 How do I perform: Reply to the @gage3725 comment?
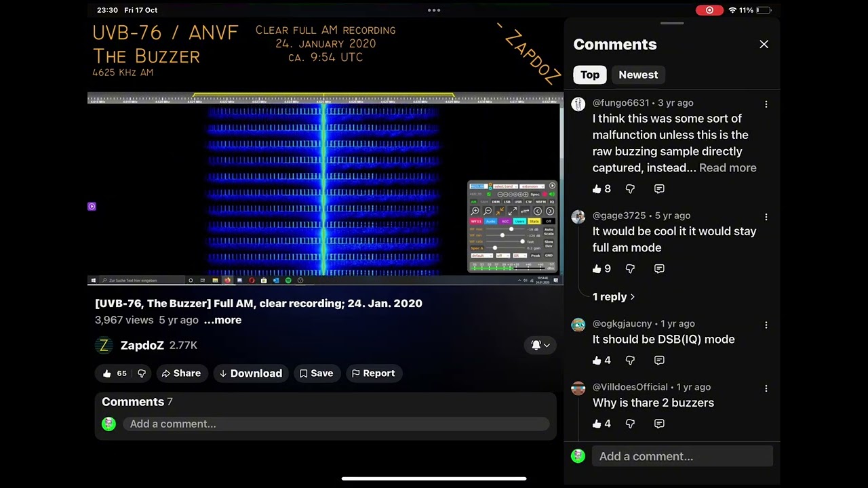tap(659, 269)
